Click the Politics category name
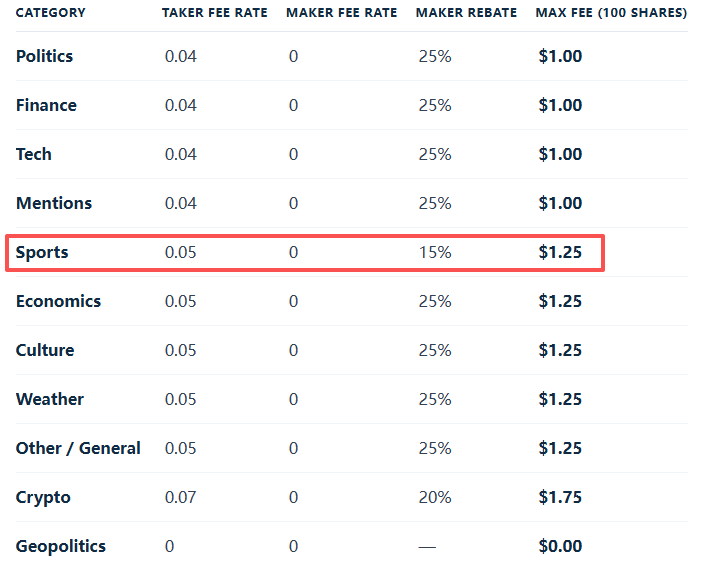Viewport: 714px width, 570px height. point(44,56)
